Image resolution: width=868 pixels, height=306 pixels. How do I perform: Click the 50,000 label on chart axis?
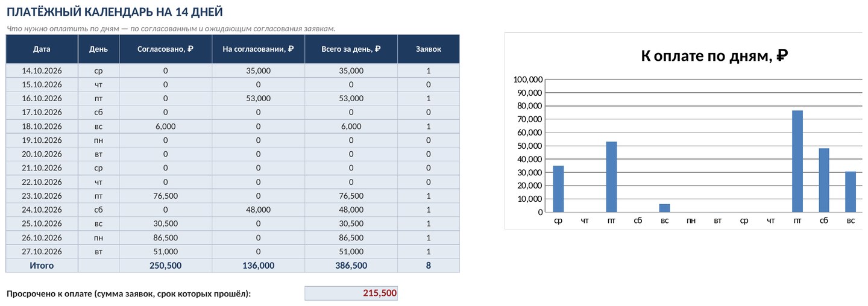pyautogui.click(x=530, y=146)
